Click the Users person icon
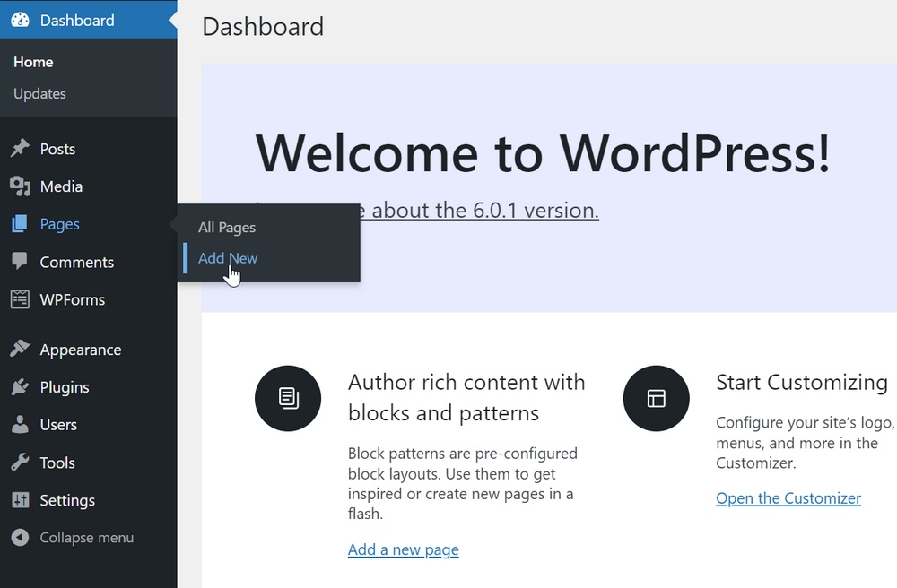897x588 pixels. pyautogui.click(x=20, y=425)
